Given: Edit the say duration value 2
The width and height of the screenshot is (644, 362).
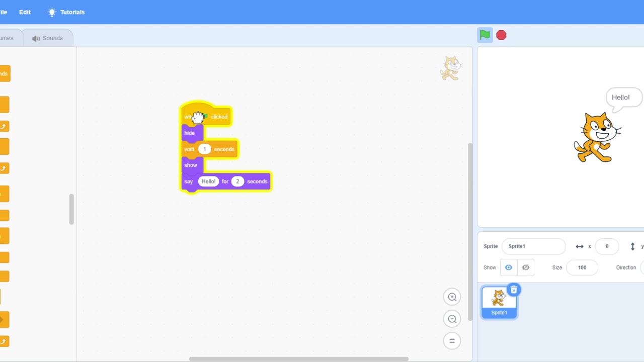Looking at the screenshot, I should pos(237,182).
